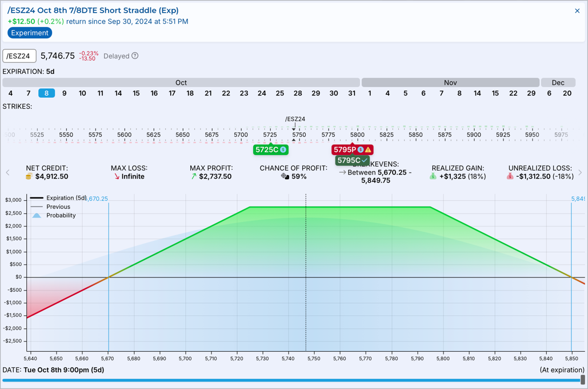Close the Short Straddle panel with the X
This screenshot has width=588, height=389.
(x=577, y=11)
